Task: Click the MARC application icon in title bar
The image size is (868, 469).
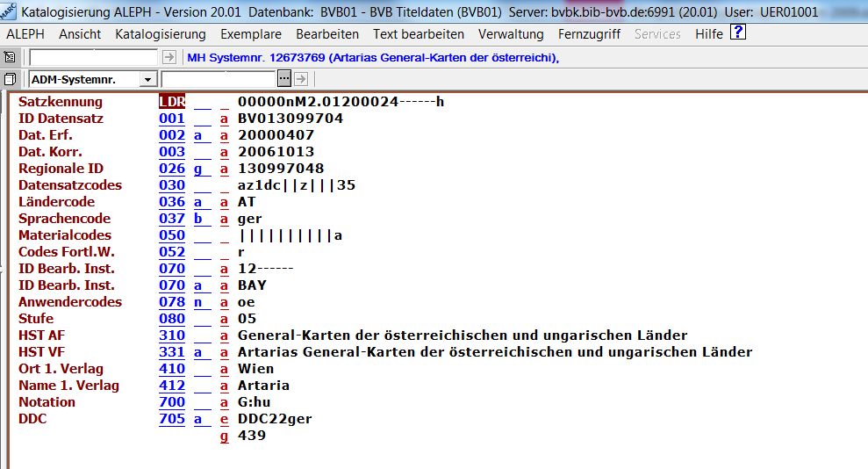Action: pos(8,11)
